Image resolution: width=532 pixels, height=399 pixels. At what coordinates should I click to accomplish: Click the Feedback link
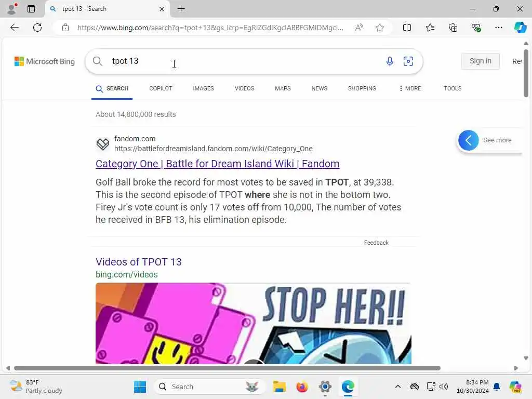point(376,243)
